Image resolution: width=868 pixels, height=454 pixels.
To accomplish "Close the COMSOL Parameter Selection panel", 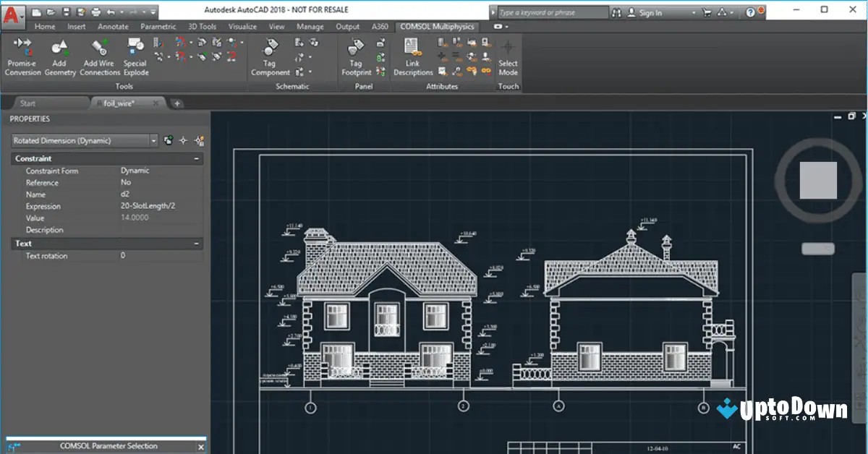I will tap(203, 446).
